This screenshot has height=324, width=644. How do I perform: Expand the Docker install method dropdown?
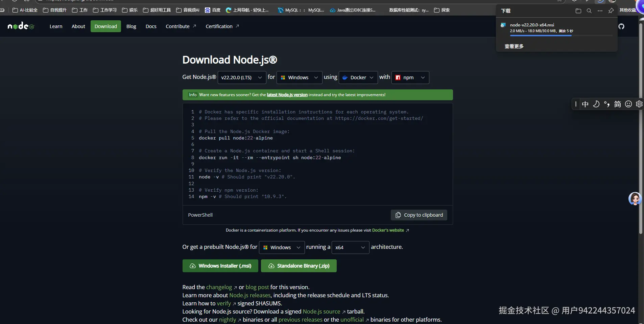[x=358, y=78]
